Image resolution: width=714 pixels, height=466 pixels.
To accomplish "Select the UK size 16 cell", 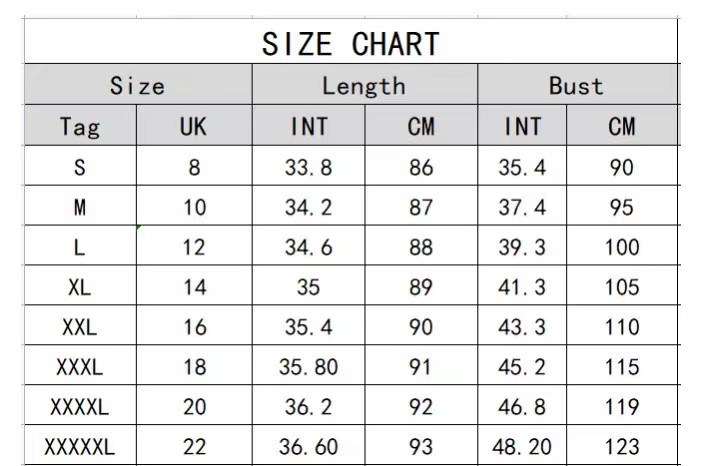I will (194, 327).
